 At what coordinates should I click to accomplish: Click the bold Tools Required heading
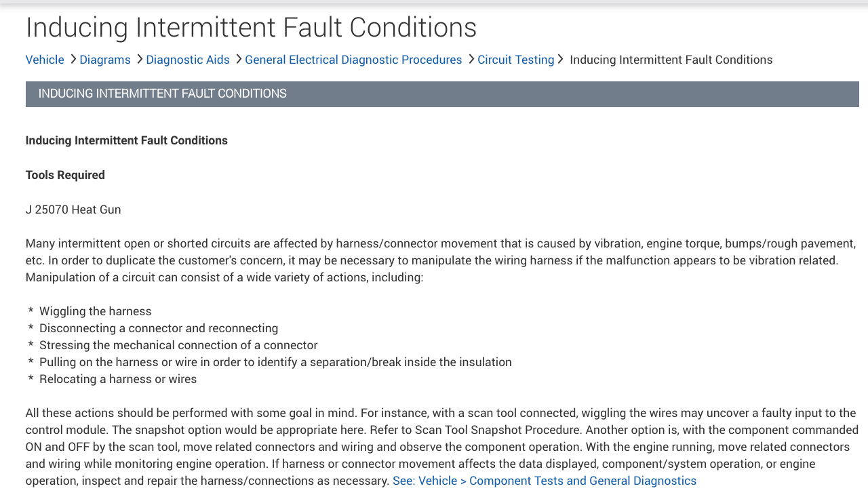tap(65, 175)
